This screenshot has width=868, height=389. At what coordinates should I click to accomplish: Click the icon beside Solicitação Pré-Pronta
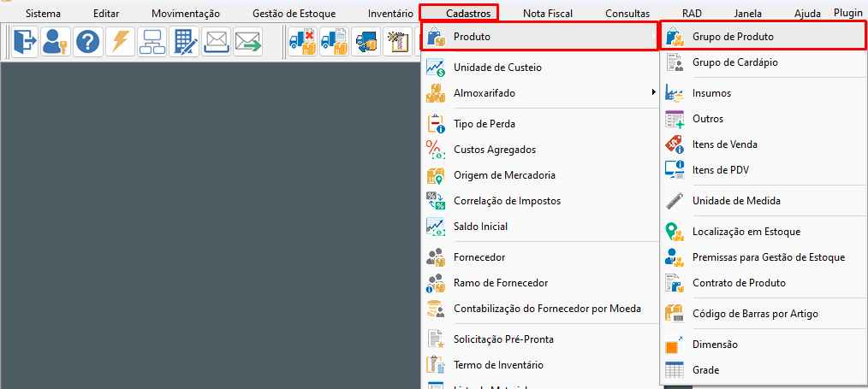click(x=436, y=339)
